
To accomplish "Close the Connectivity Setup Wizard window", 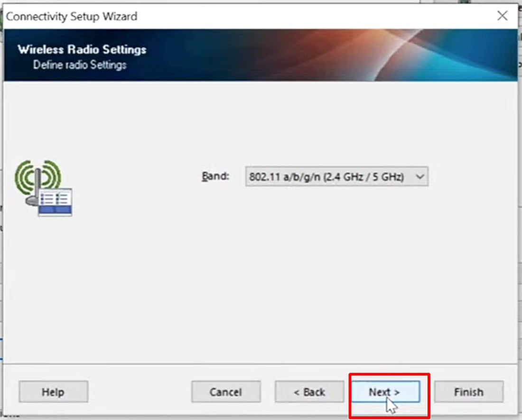I will click(x=503, y=15).
